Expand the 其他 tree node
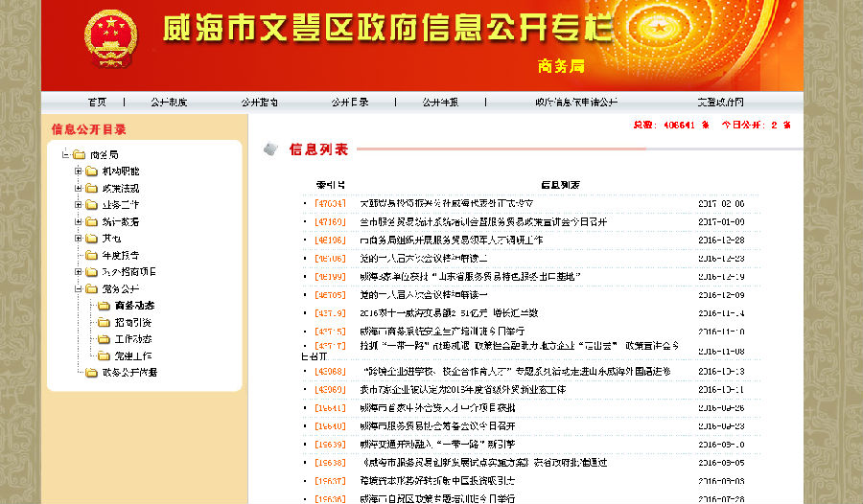 (78, 239)
